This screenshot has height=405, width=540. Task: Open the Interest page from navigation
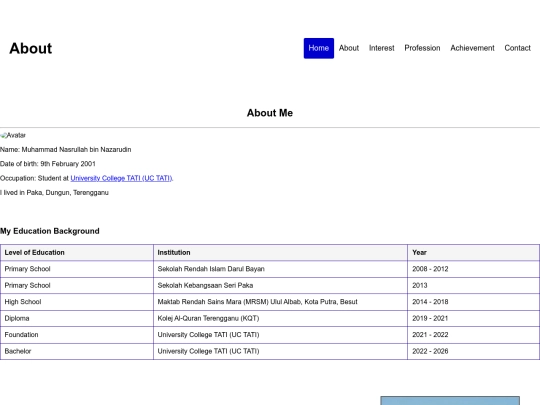click(x=382, y=48)
